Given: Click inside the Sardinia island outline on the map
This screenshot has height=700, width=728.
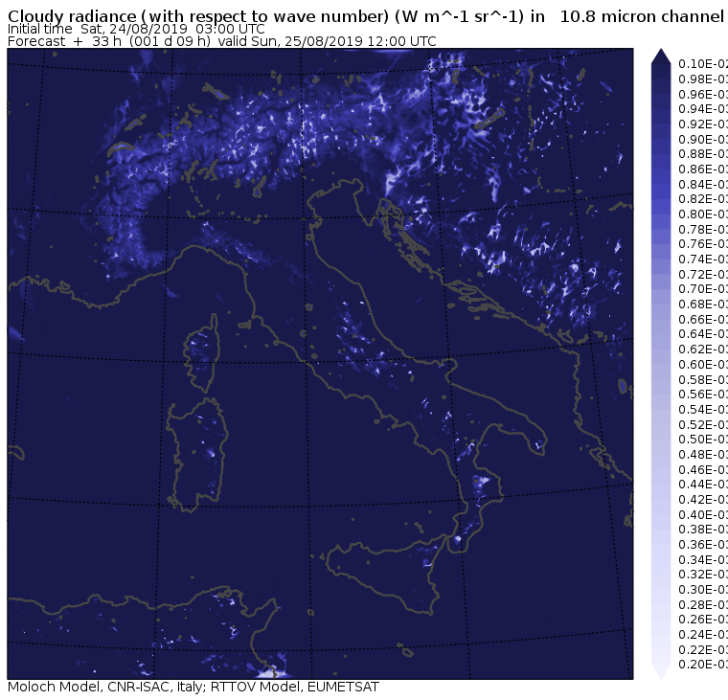Looking at the screenshot, I should point(197,457).
